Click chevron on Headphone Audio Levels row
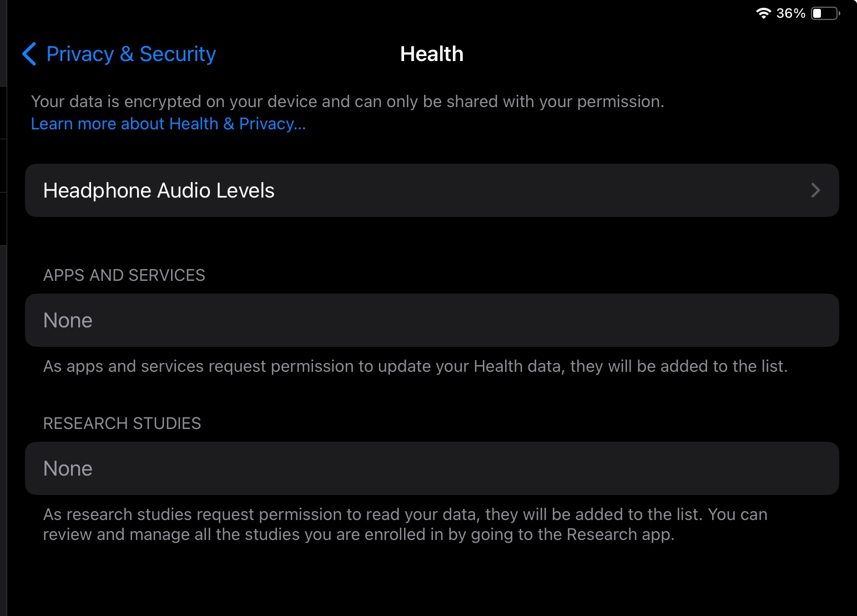This screenshot has width=857, height=616. (x=815, y=190)
